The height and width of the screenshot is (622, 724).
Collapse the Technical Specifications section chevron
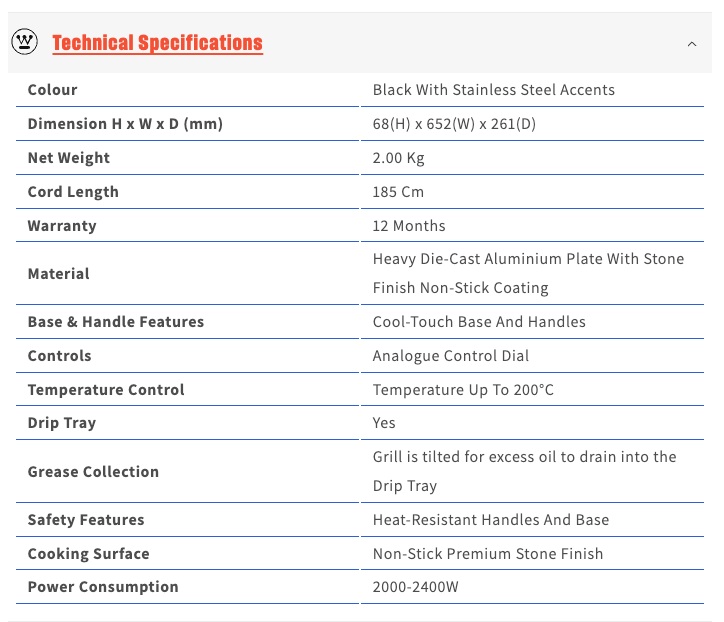click(692, 44)
